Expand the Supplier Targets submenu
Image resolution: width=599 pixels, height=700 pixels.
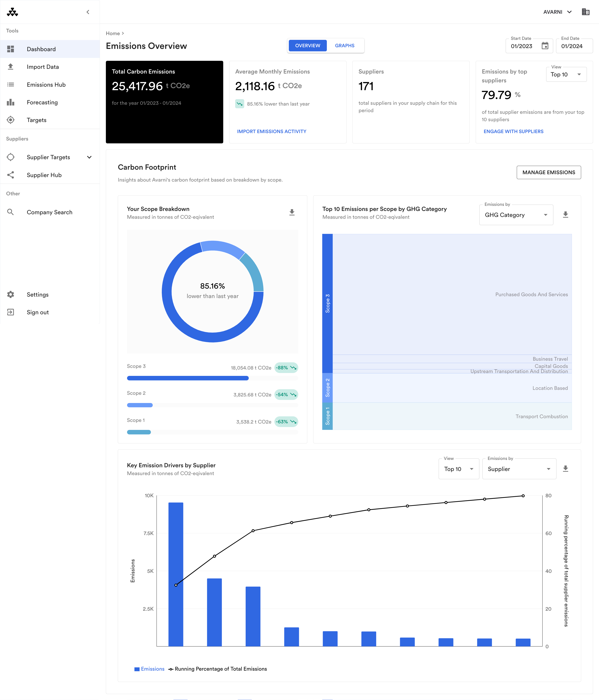coord(89,157)
